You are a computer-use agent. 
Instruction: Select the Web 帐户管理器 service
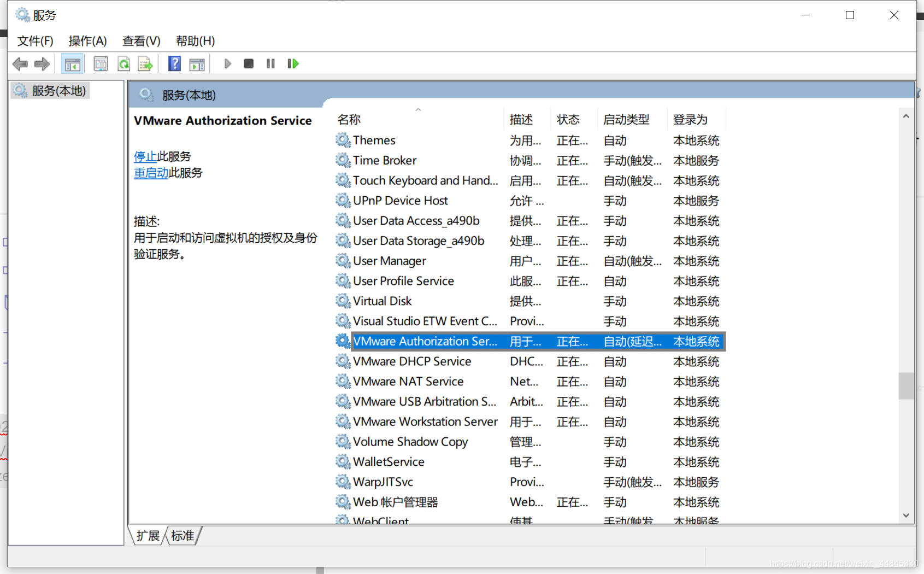pyautogui.click(x=530, y=502)
